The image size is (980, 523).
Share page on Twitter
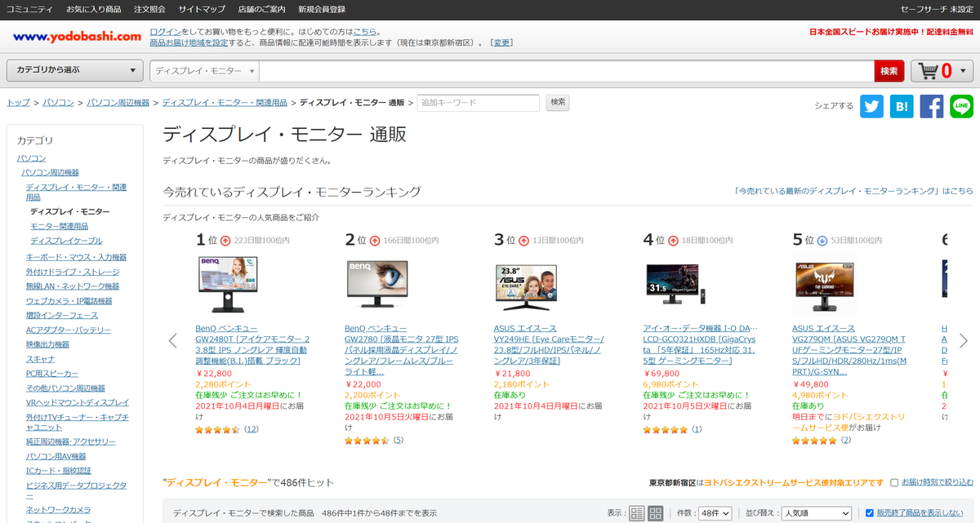pyautogui.click(x=871, y=106)
